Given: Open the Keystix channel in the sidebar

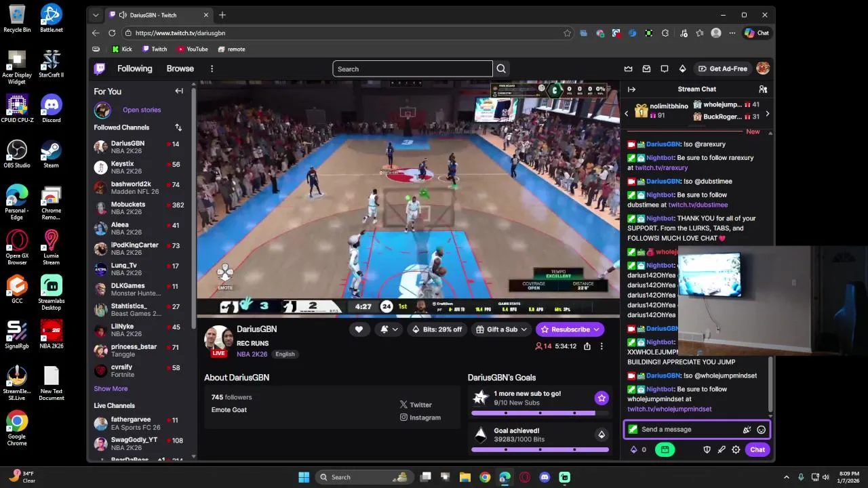Looking at the screenshot, I should (x=140, y=167).
